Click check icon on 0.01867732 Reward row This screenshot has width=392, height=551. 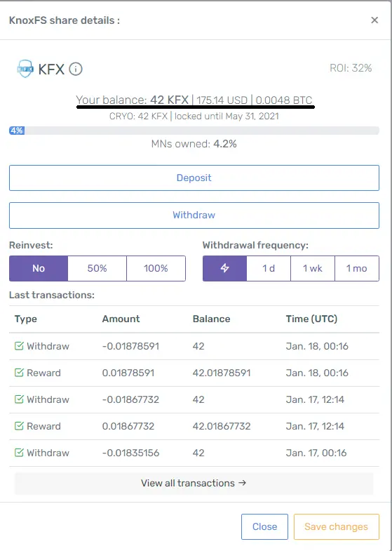(19, 426)
